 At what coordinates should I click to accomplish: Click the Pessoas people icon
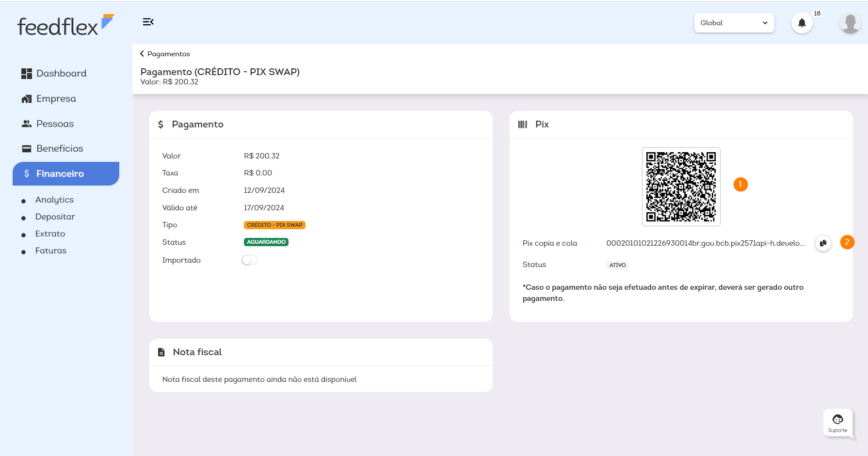tap(26, 124)
